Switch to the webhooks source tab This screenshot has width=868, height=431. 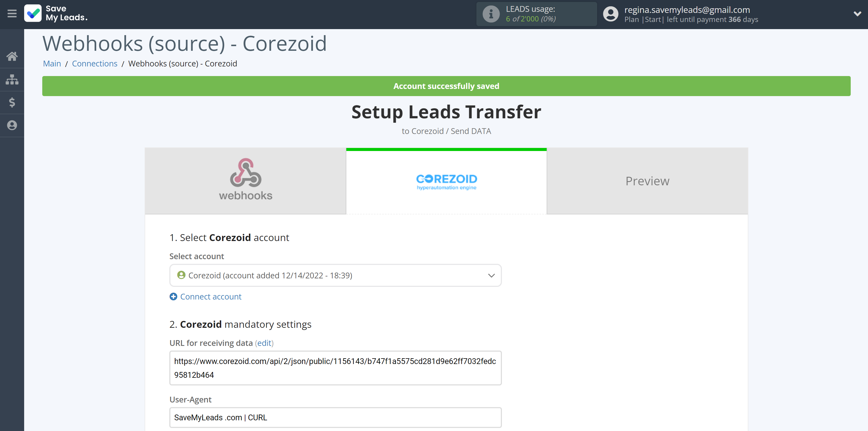(245, 181)
